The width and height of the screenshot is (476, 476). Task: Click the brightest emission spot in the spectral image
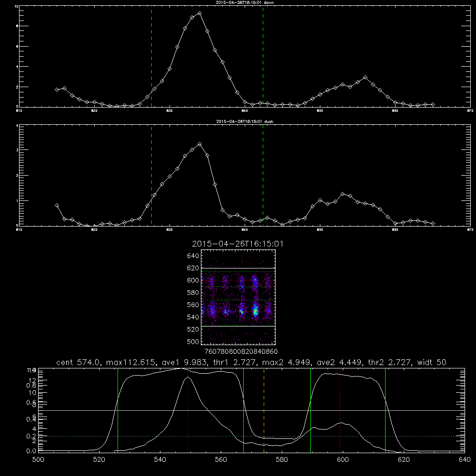tap(256, 311)
